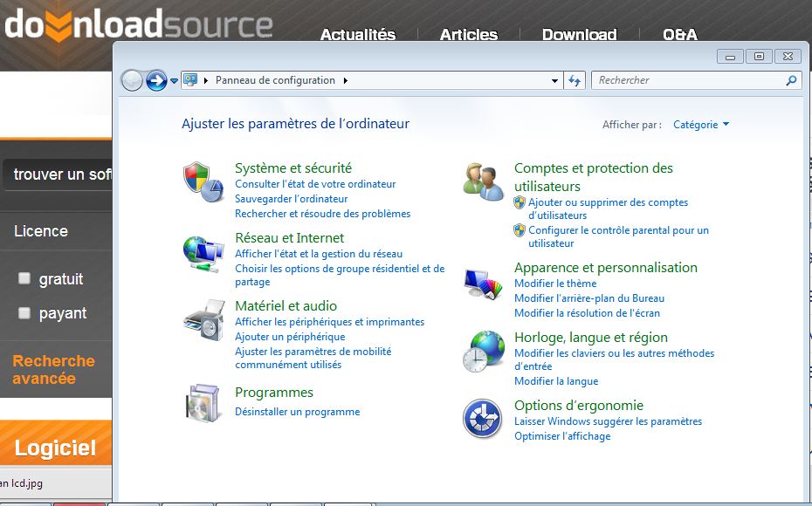Viewport: 812px width, 506px height.
Task: Open Options d'ergonomie heading
Action: pyautogui.click(x=579, y=405)
